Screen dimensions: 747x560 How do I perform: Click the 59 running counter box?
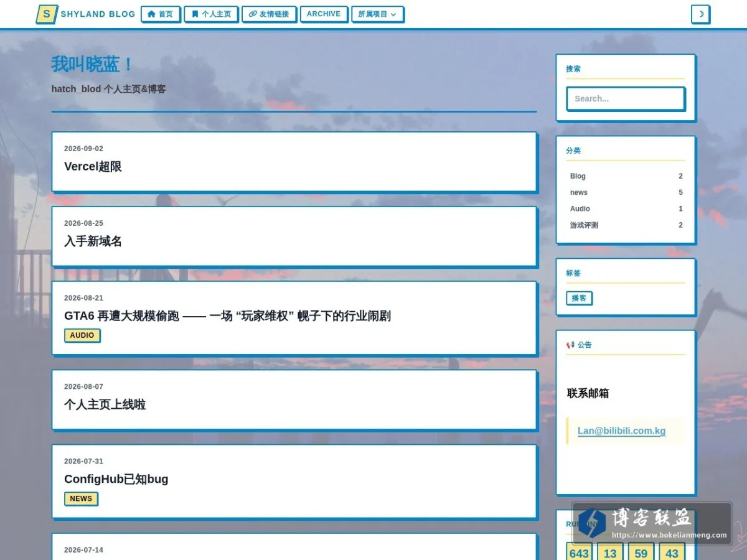pyautogui.click(x=641, y=553)
